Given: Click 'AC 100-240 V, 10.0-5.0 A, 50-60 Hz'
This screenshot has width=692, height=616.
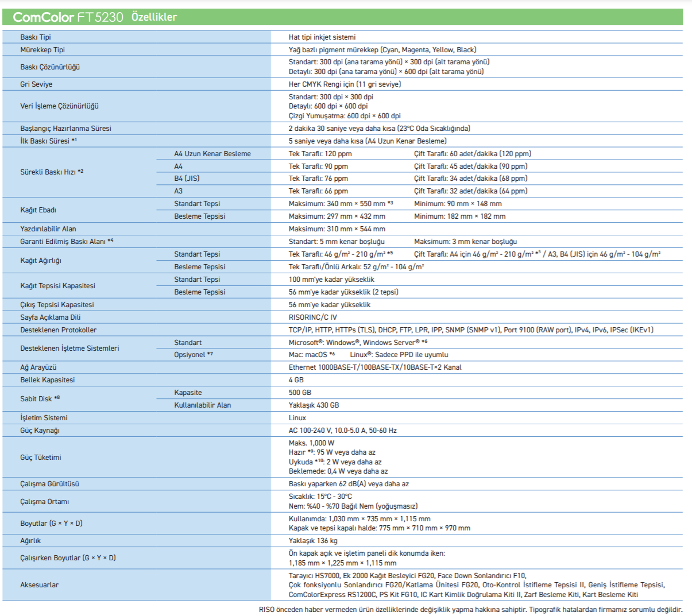Looking at the screenshot, I should 343,431.
